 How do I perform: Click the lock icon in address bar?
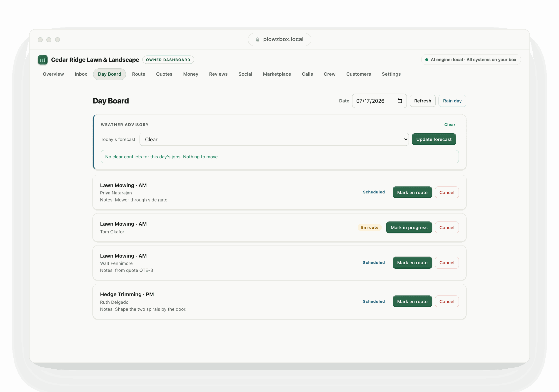coord(258,40)
